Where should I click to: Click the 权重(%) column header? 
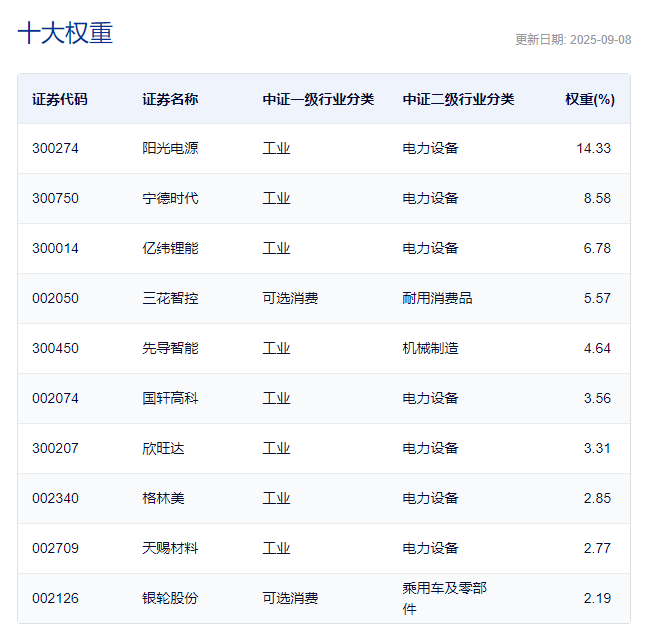coord(589,99)
